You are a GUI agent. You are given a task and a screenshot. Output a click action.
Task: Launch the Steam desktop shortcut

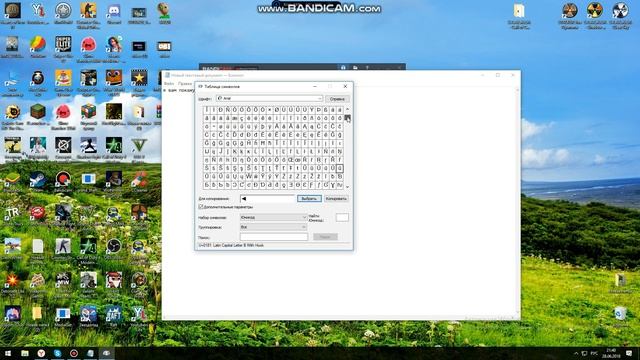[x=38, y=179]
